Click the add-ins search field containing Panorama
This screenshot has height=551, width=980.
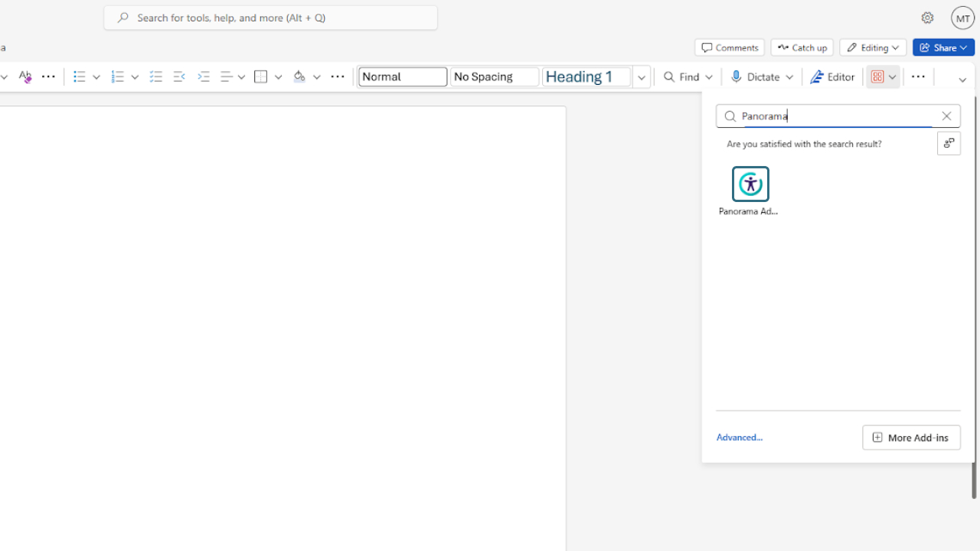pyautogui.click(x=838, y=116)
